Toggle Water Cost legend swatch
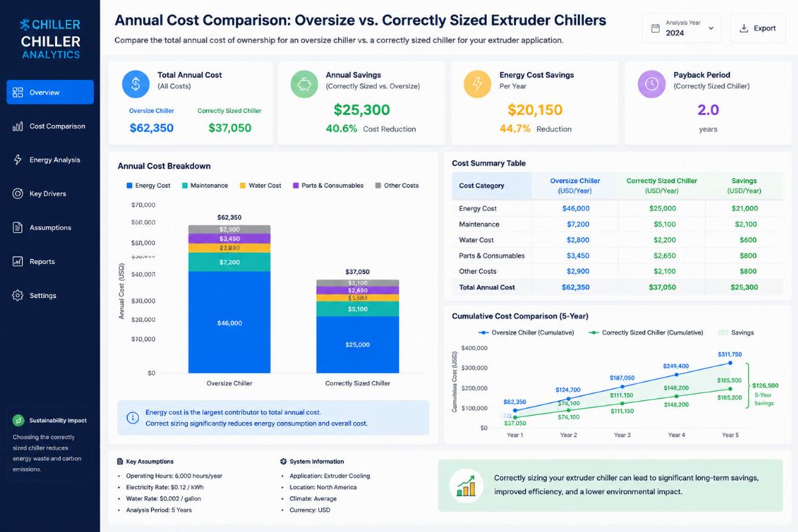Viewport: 798px width, 532px height. click(x=243, y=186)
